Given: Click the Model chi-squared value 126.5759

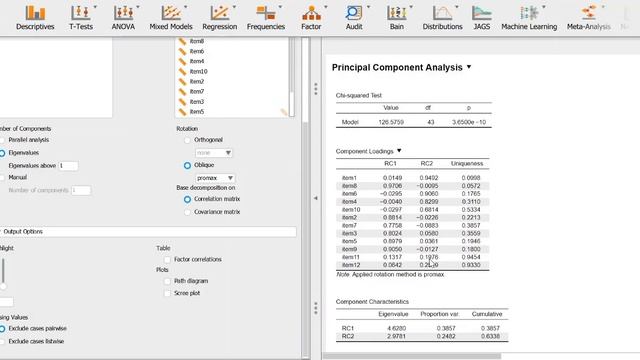Looking at the screenshot, I should tap(391, 122).
